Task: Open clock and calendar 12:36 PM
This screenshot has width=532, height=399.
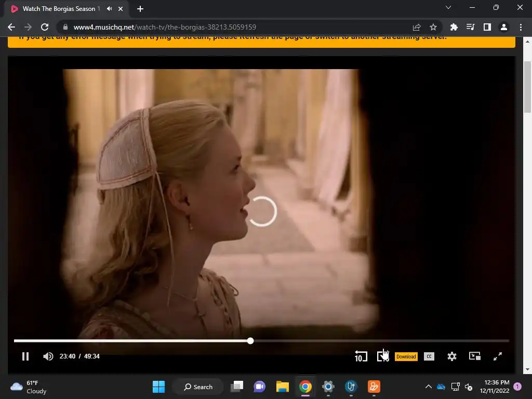Action: coord(495,387)
